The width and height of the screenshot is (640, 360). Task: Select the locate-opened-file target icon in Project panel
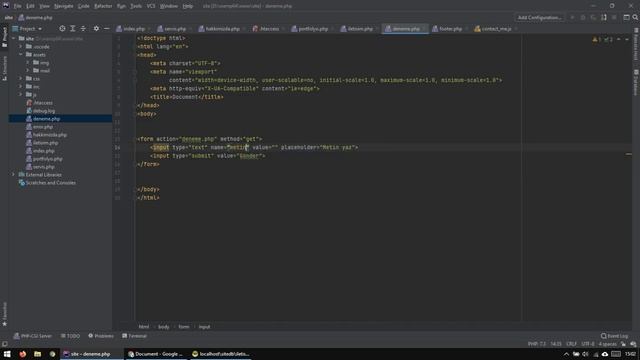click(x=62, y=29)
